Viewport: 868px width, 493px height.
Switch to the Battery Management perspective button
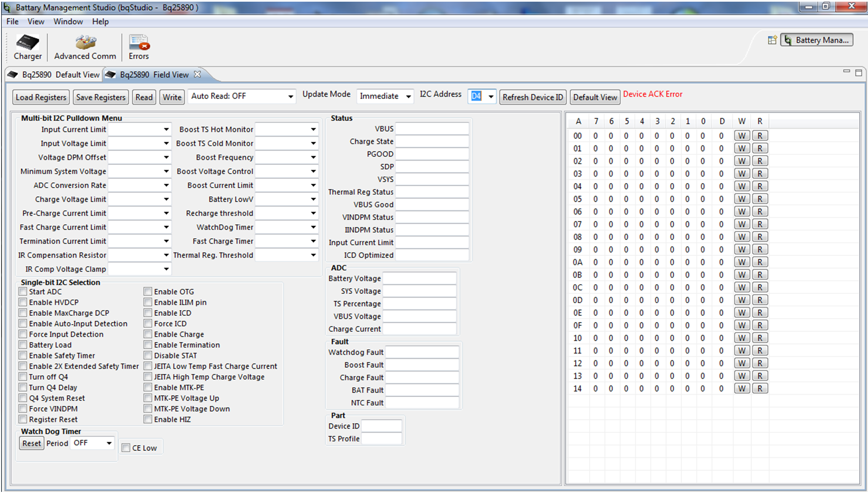click(x=816, y=39)
